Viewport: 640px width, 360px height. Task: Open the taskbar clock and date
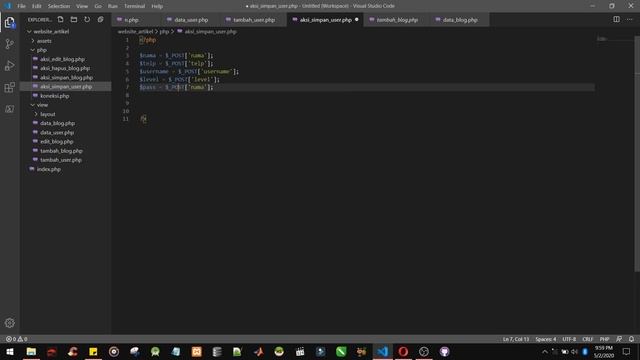click(x=604, y=351)
